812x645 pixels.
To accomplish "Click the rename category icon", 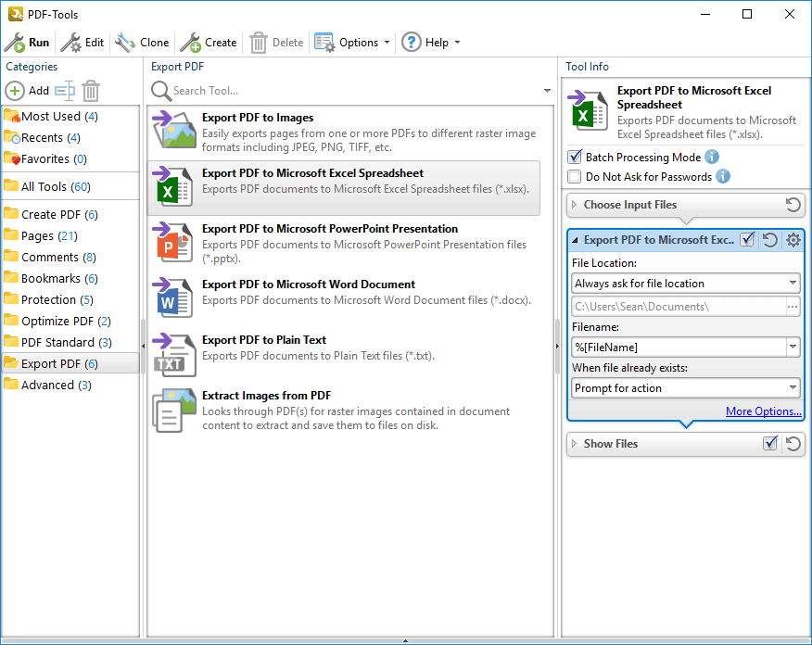I will pyautogui.click(x=65, y=91).
